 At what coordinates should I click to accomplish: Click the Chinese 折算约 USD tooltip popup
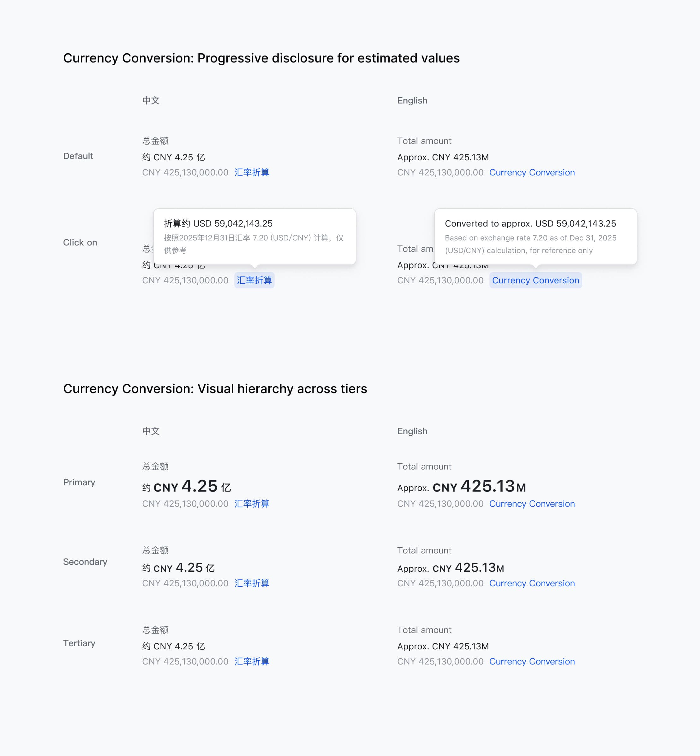254,237
